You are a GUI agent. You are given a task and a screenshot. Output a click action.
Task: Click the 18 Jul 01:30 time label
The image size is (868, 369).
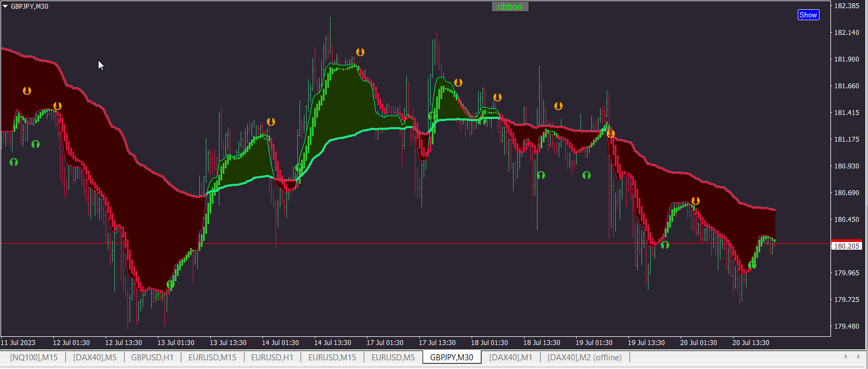coord(490,343)
